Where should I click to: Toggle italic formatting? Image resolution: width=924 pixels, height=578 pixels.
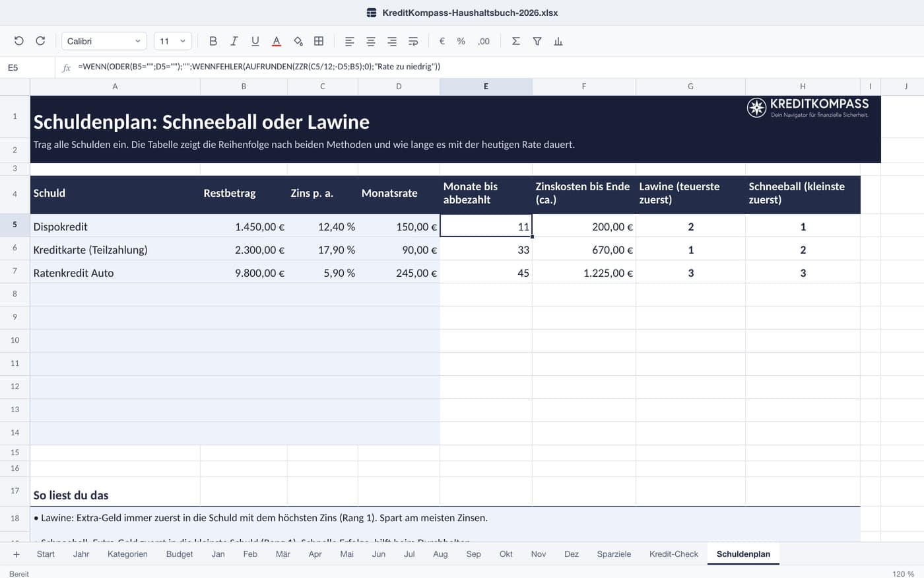(x=234, y=41)
